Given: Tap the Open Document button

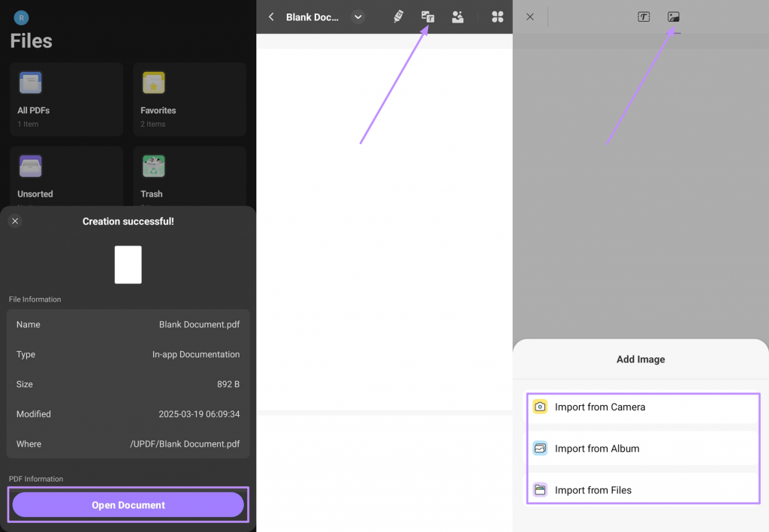Looking at the screenshot, I should [128, 505].
